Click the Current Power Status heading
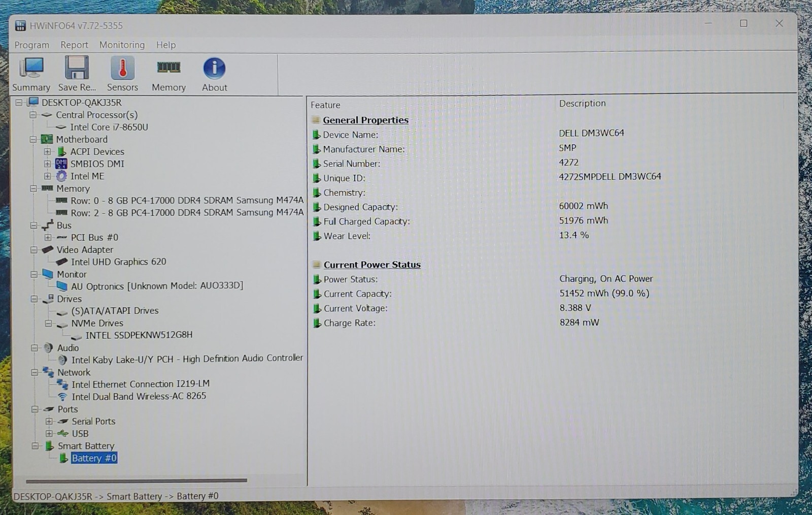812x515 pixels. pos(372,265)
